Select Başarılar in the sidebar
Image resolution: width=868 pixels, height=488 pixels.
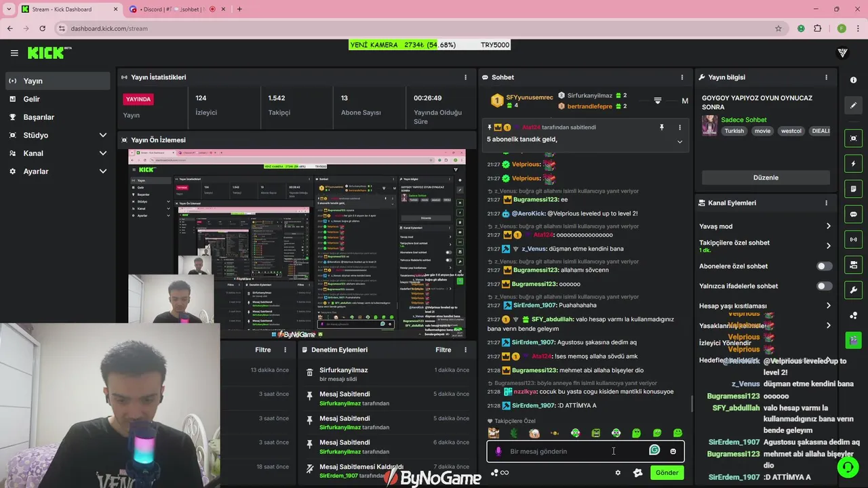click(x=58, y=117)
